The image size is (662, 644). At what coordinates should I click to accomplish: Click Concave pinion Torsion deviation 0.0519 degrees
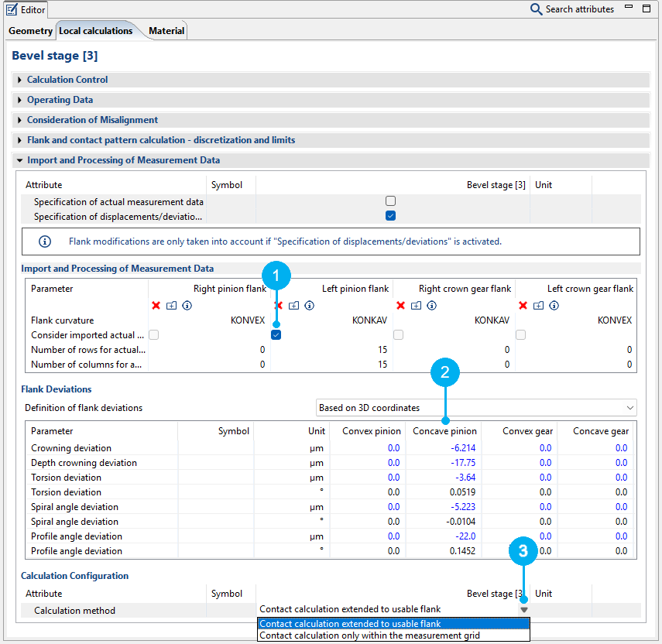pos(462,492)
